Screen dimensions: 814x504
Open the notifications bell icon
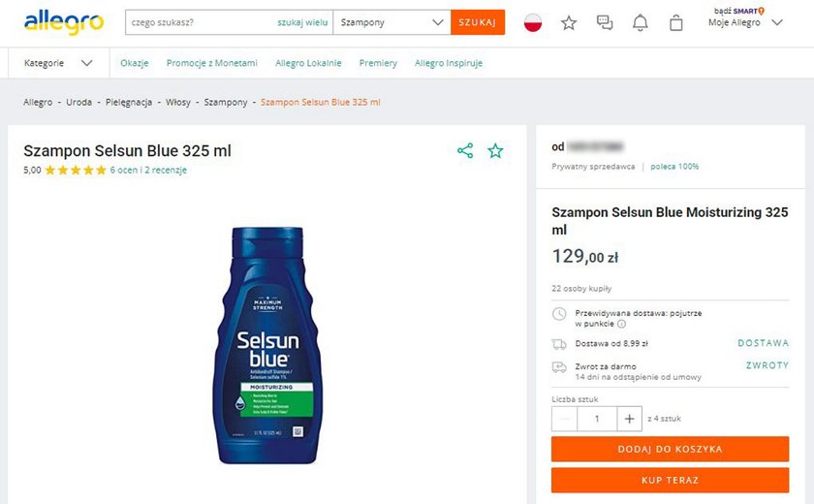[641, 23]
